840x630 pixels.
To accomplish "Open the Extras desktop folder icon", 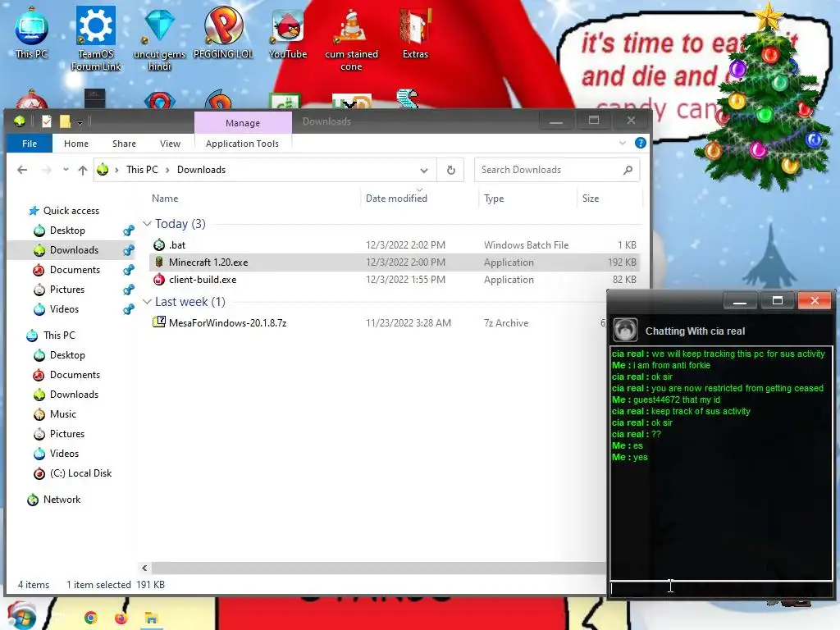I will 415,32.
